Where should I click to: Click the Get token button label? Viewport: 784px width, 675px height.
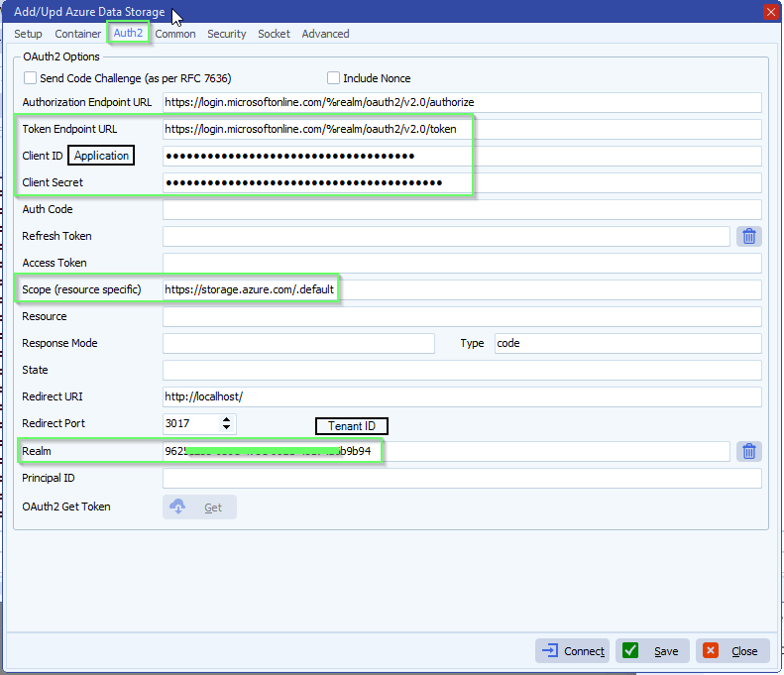(x=213, y=507)
